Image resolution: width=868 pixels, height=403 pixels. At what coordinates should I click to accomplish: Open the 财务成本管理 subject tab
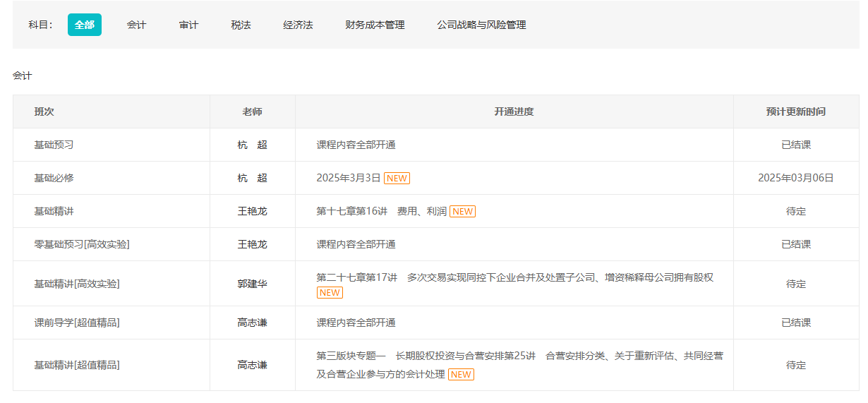point(375,25)
